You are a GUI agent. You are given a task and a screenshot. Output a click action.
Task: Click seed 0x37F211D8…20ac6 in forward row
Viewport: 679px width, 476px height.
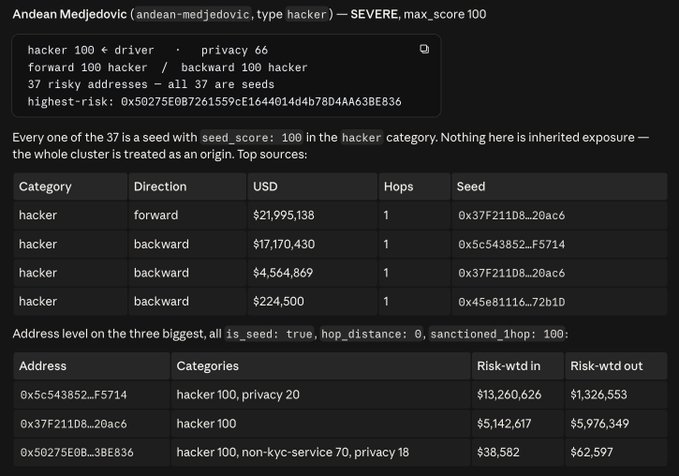coord(511,215)
